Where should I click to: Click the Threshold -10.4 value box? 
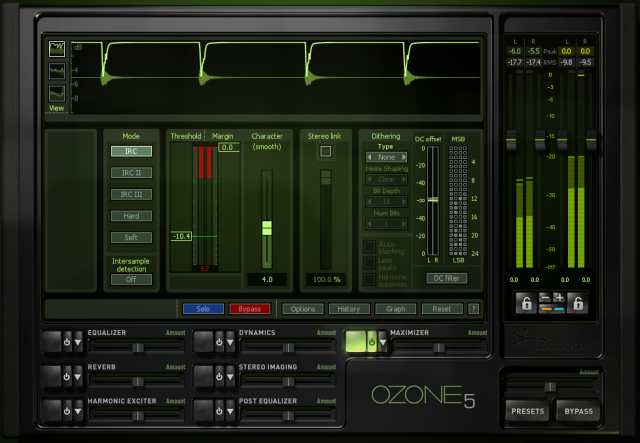(181, 236)
